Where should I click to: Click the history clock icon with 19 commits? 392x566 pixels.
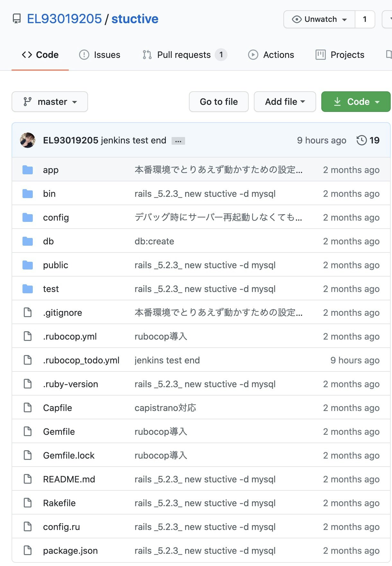point(368,140)
